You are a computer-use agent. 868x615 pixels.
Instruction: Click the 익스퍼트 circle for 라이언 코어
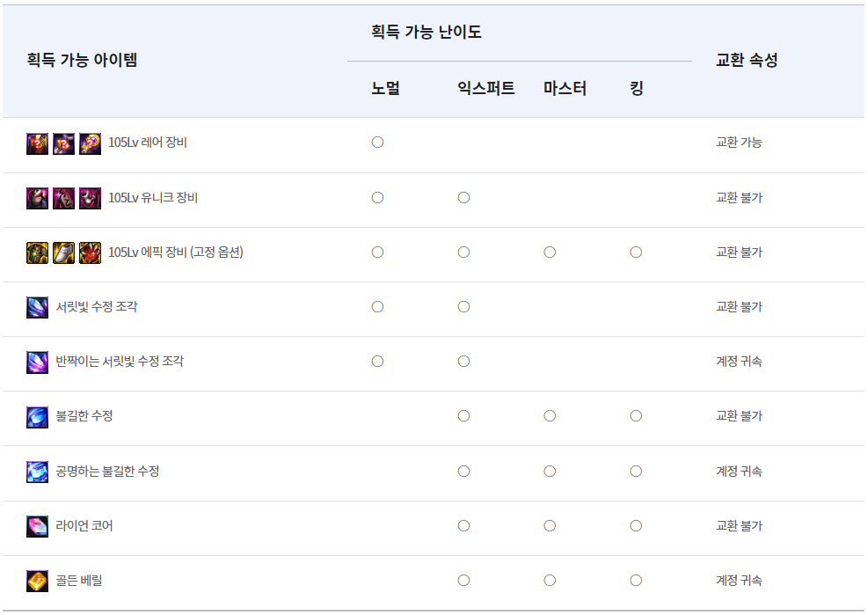(463, 526)
